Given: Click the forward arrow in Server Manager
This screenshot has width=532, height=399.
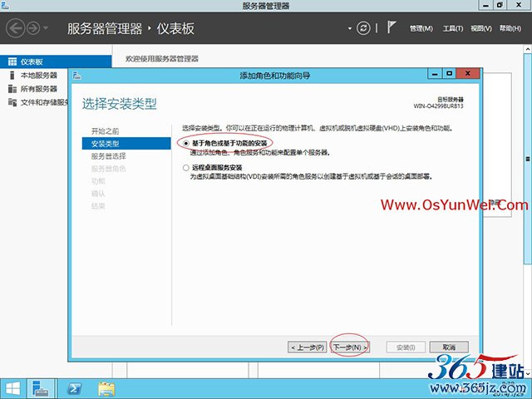Looking at the screenshot, I should point(33,28).
